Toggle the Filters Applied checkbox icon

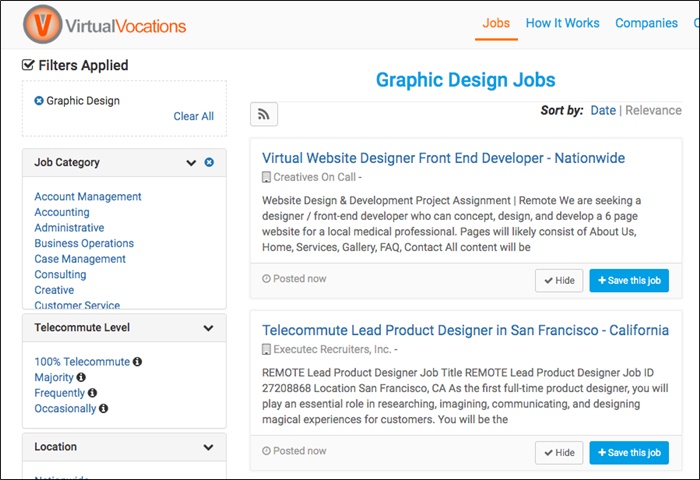pyautogui.click(x=29, y=66)
